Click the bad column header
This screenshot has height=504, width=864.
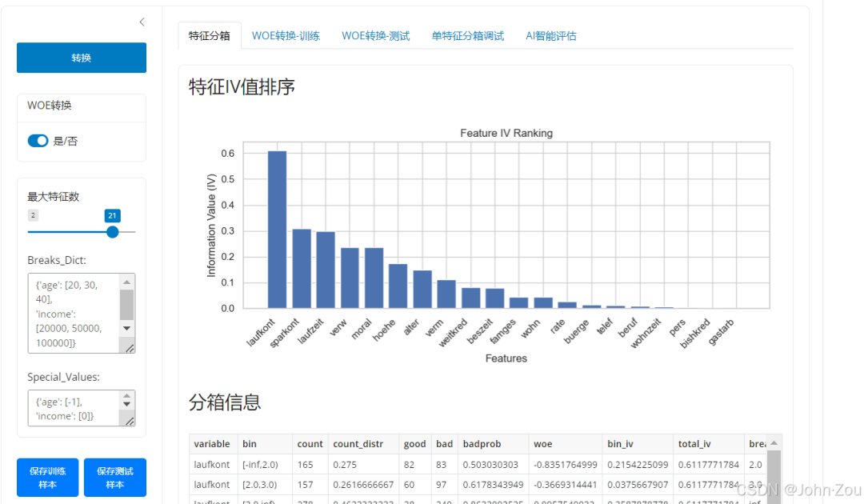445,444
